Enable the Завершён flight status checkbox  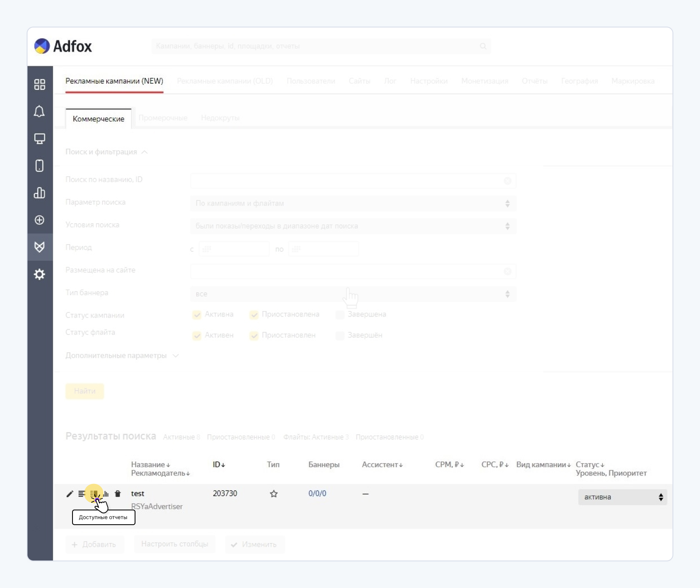pos(340,336)
